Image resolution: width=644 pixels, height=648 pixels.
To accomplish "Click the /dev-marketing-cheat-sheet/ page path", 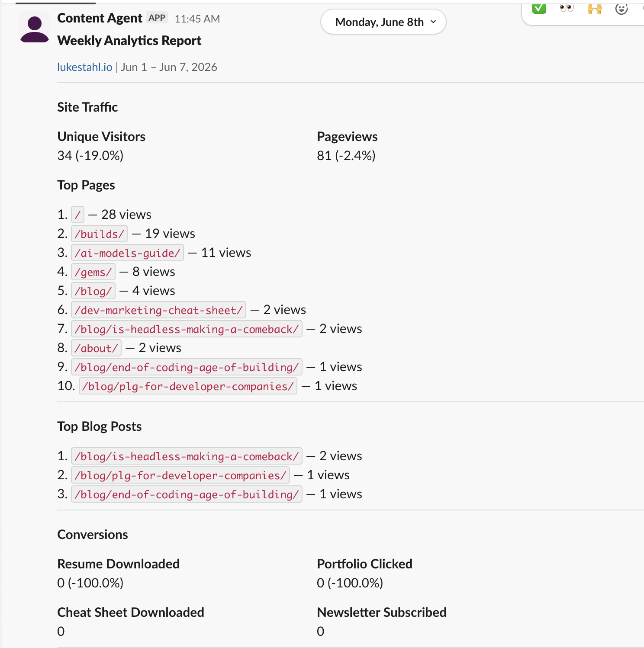I will [x=159, y=310].
